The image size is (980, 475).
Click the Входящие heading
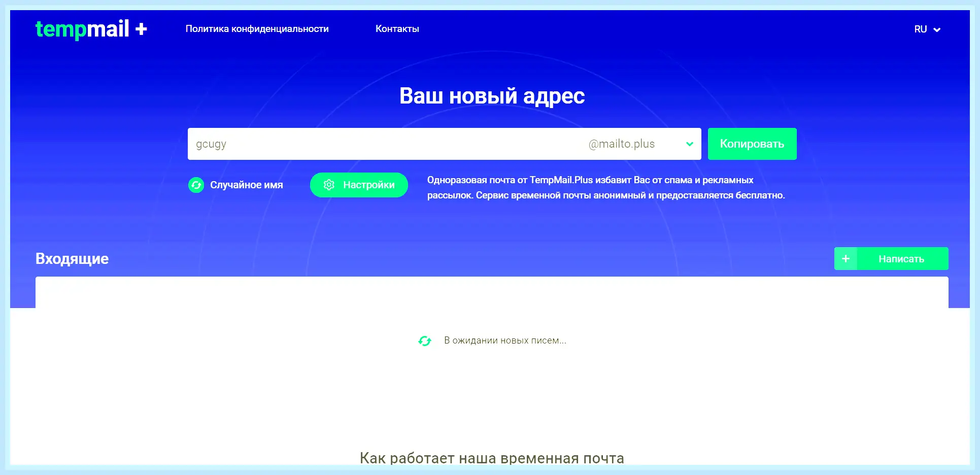(x=72, y=259)
